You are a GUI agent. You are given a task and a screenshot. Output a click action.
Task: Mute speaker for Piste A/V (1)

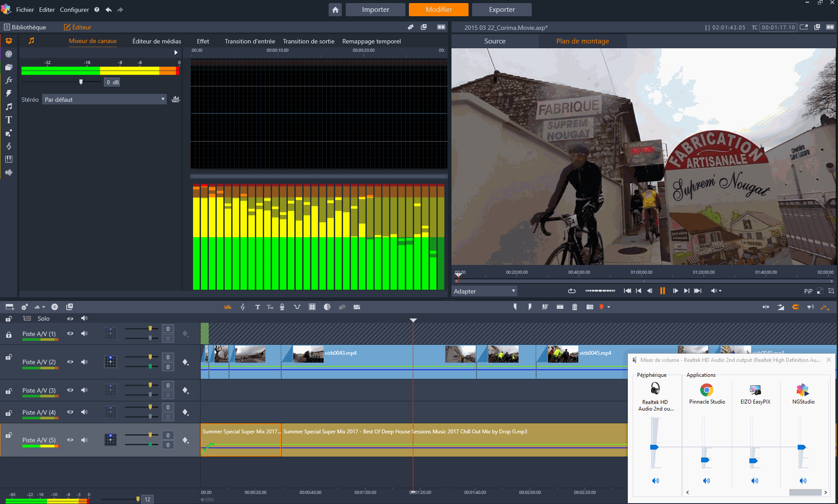click(84, 333)
